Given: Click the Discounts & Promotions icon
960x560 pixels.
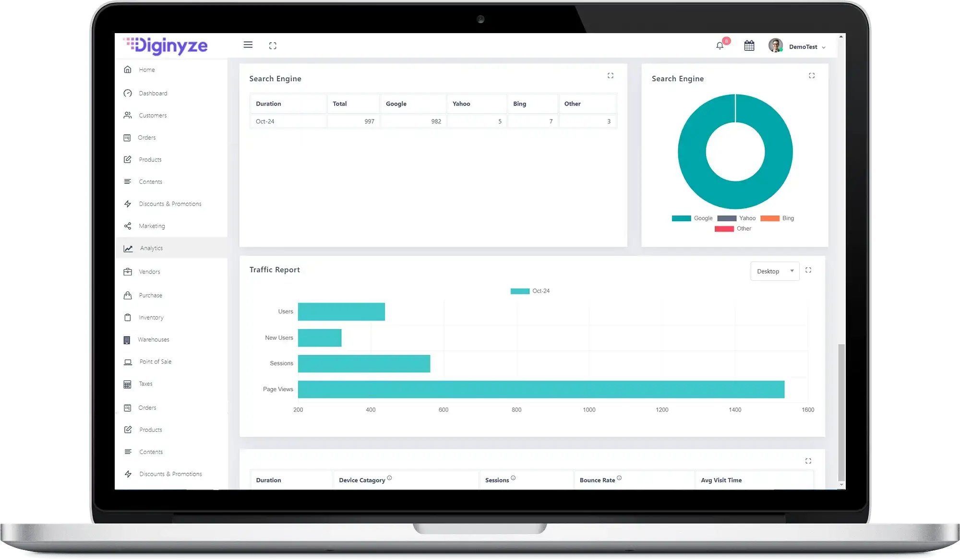Looking at the screenshot, I should pyautogui.click(x=129, y=203).
